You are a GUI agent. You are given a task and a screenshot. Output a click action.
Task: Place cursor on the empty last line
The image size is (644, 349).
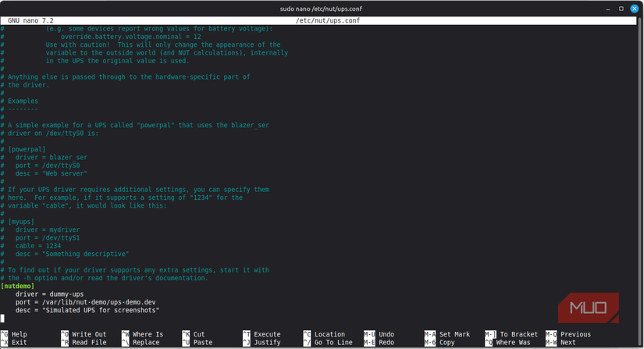point(2,319)
